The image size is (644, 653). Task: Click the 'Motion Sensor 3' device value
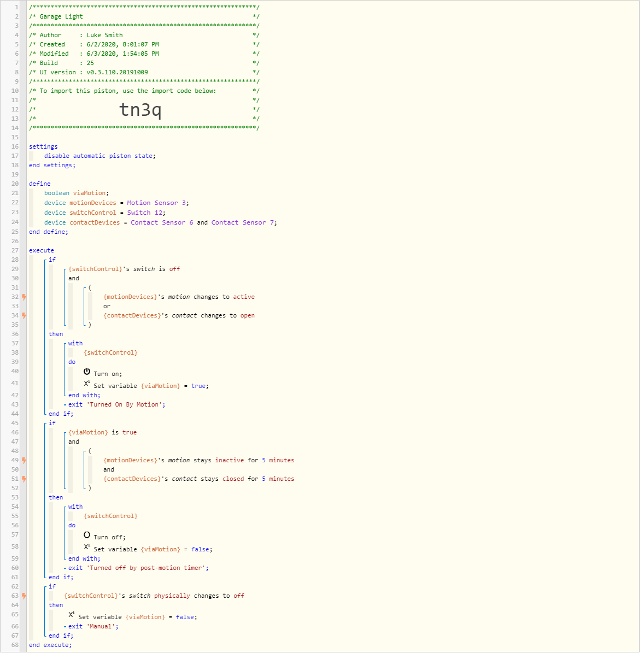point(156,203)
